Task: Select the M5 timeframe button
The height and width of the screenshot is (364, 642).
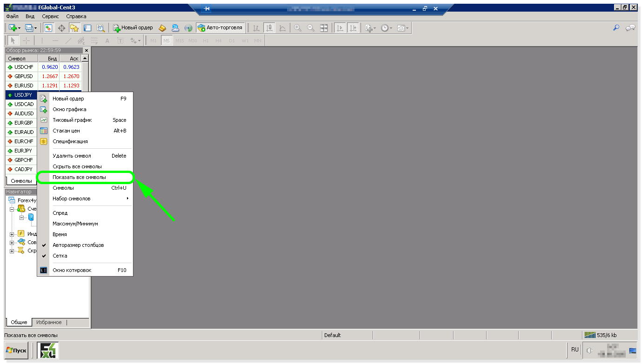Action: 167,40
